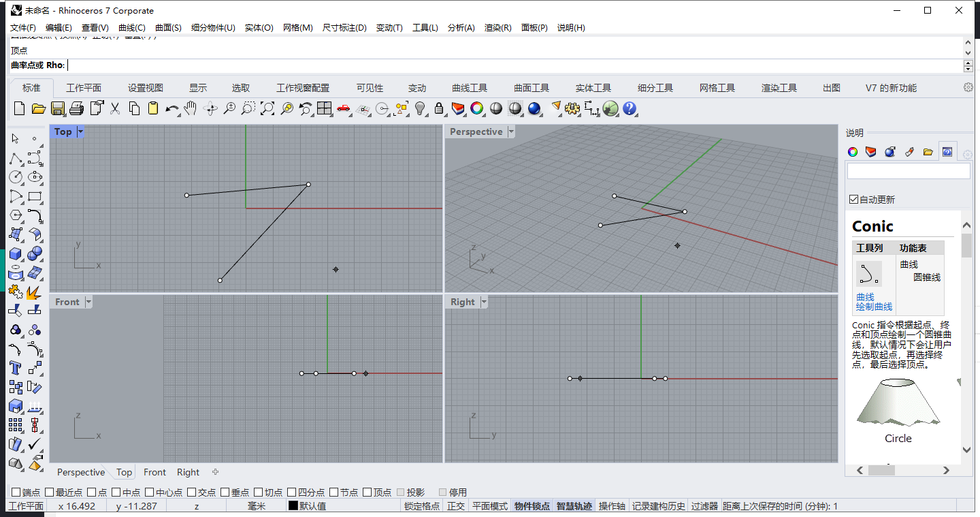Select the Text object tool in the sidebar

tap(16, 369)
